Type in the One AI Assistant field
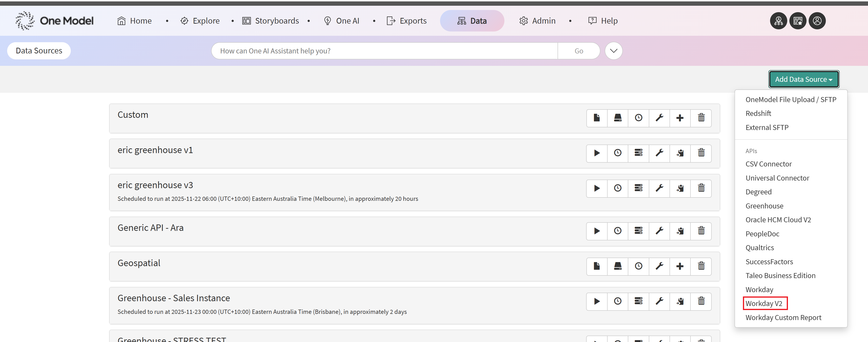Screen dimensions: 868x342 tap(384, 51)
